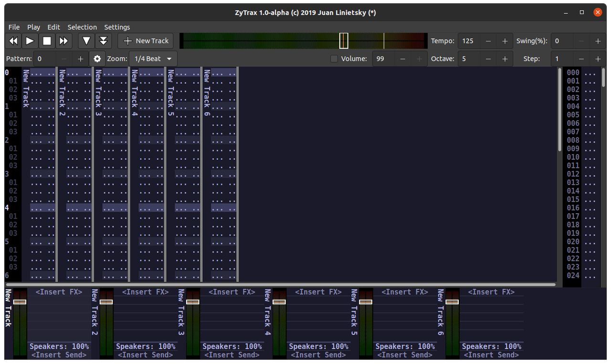This screenshot has width=611, height=364.
Task: Decrease Swing percentage with minus
Action: point(581,41)
